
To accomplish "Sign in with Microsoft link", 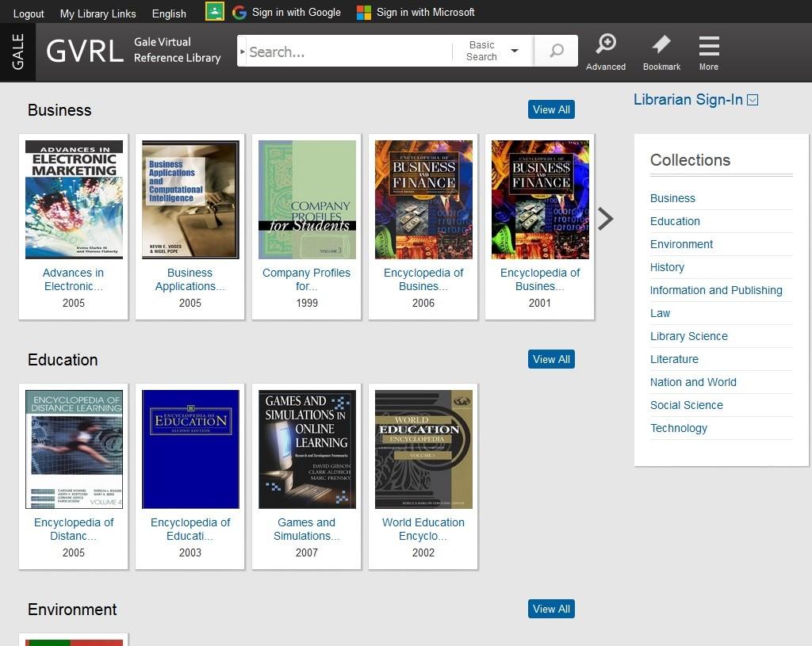I will pos(425,13).
